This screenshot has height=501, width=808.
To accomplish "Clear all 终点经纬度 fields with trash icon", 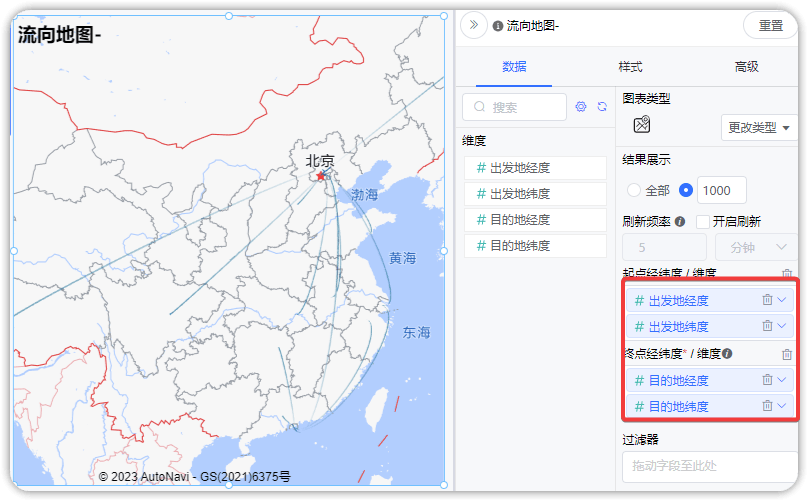I will coord(787,354).
